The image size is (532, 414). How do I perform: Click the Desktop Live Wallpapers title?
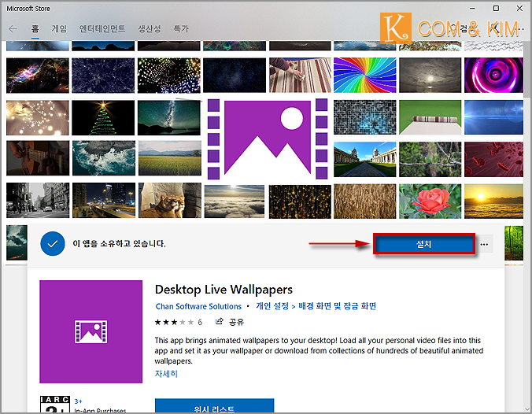(224, 290)
